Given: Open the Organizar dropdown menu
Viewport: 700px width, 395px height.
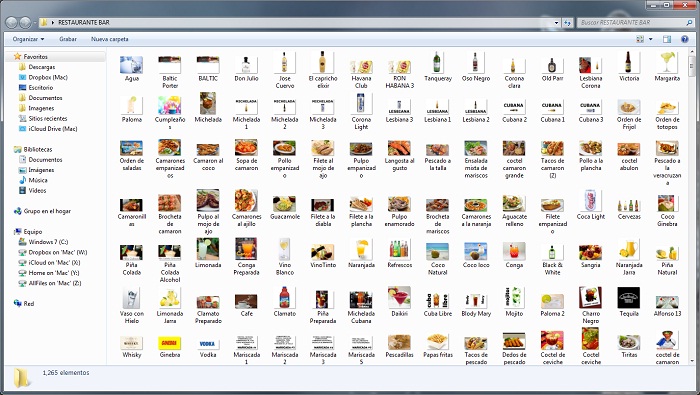Looking at the screenshot, I should point(29,39).
